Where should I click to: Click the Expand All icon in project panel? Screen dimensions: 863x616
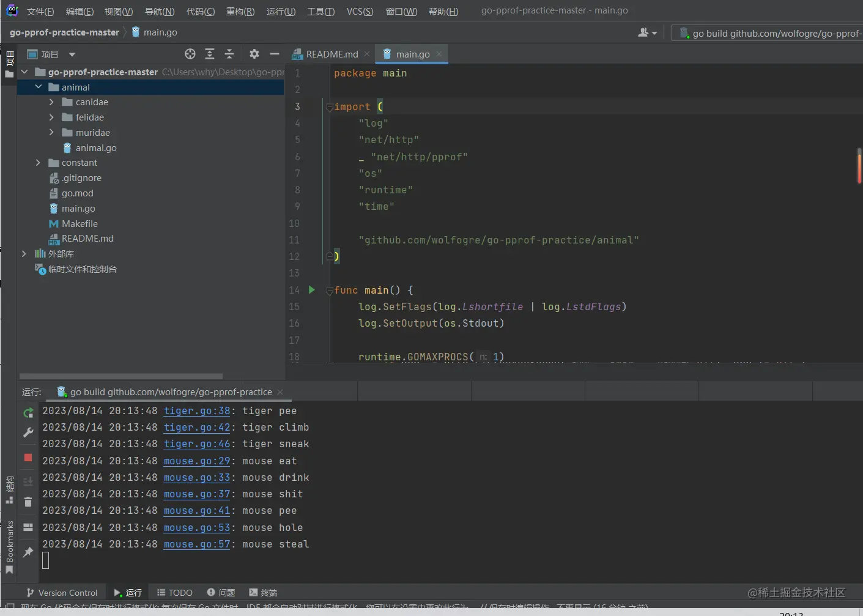pyautogui.click(x=210, y=54)
